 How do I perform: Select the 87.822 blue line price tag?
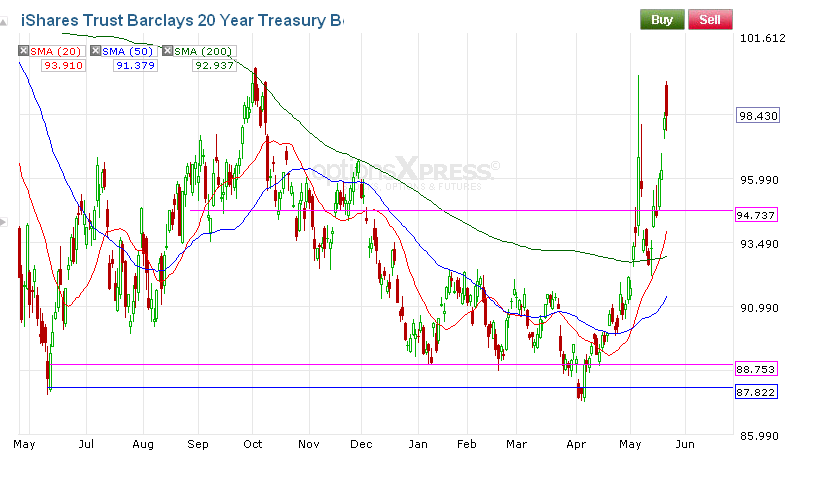[756, 392]
